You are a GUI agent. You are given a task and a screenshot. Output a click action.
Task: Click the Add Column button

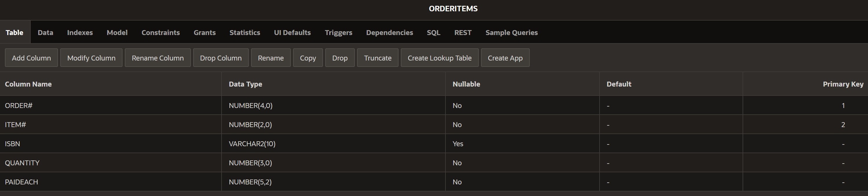tap(31, 58)
